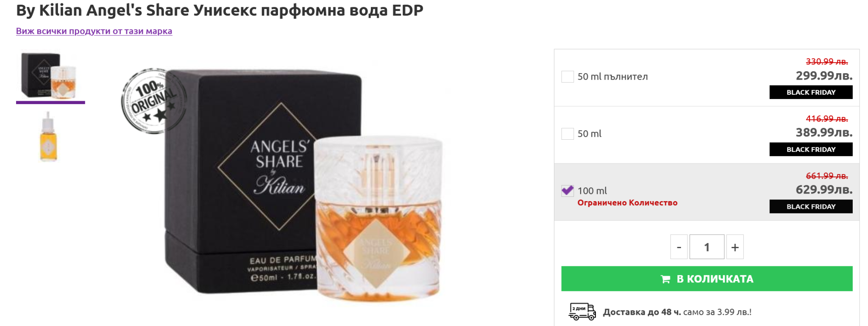Uncheck the 100 ml size option
Image resolution: width=868 pixels, height=326 pixels.
click(568, 191)
